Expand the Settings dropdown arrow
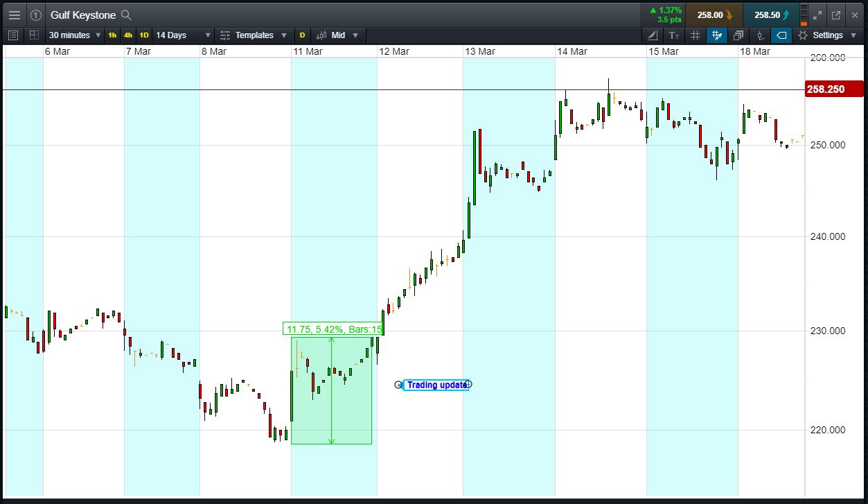 (x=855, y=35)
